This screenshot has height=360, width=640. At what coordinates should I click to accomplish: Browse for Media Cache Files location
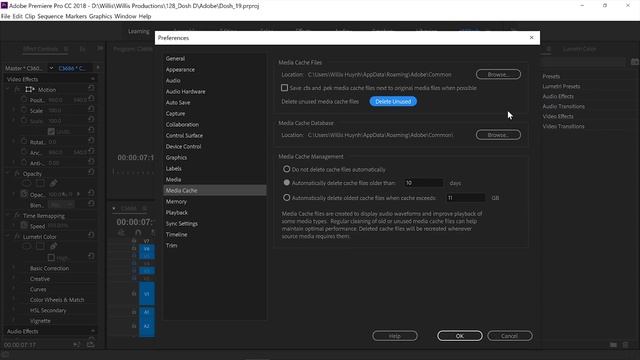click(498, 74)
